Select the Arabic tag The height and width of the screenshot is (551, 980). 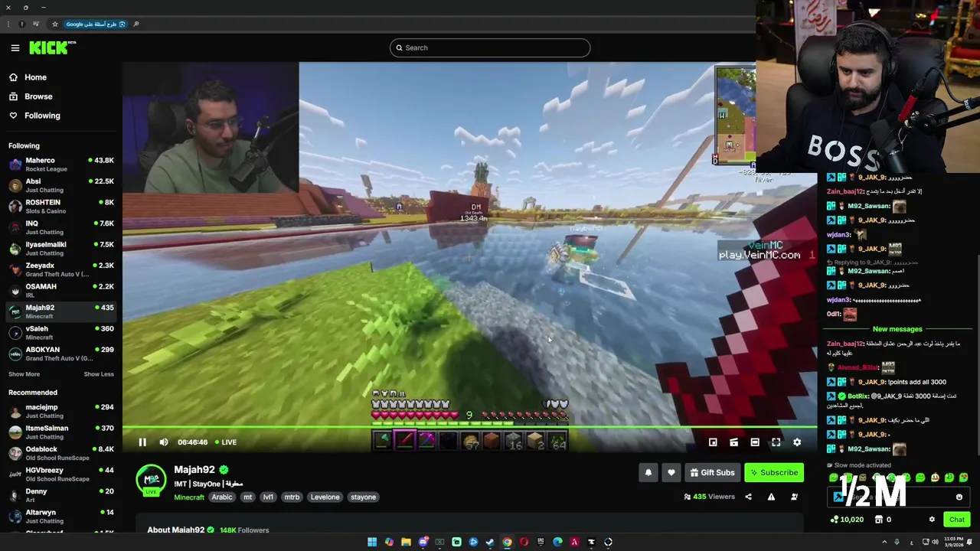click(222, 497)
